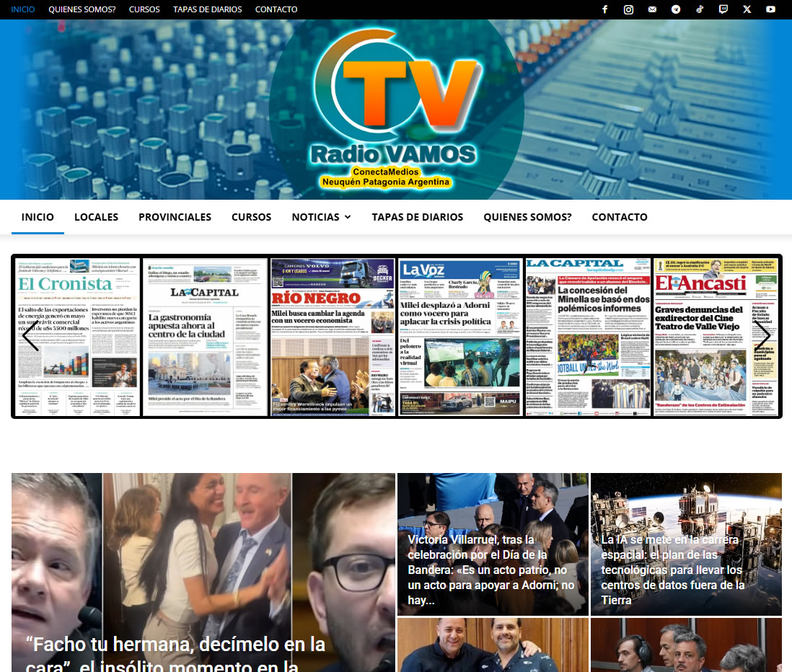Open the La Capital gastronomía newspaper cover
792x672 pixels.
(x=205, y=337)
